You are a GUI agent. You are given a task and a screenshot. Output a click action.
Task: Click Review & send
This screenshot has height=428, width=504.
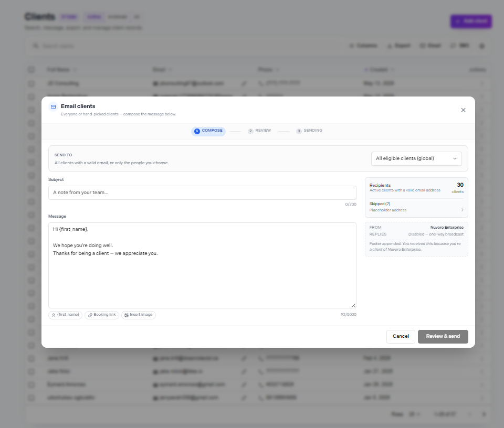[443, 337]
